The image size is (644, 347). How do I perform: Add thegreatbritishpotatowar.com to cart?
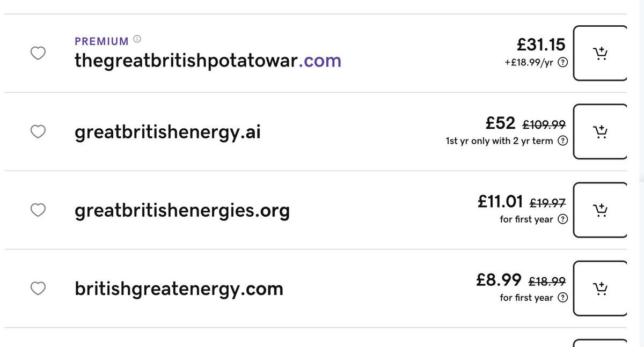pos(600,53)
